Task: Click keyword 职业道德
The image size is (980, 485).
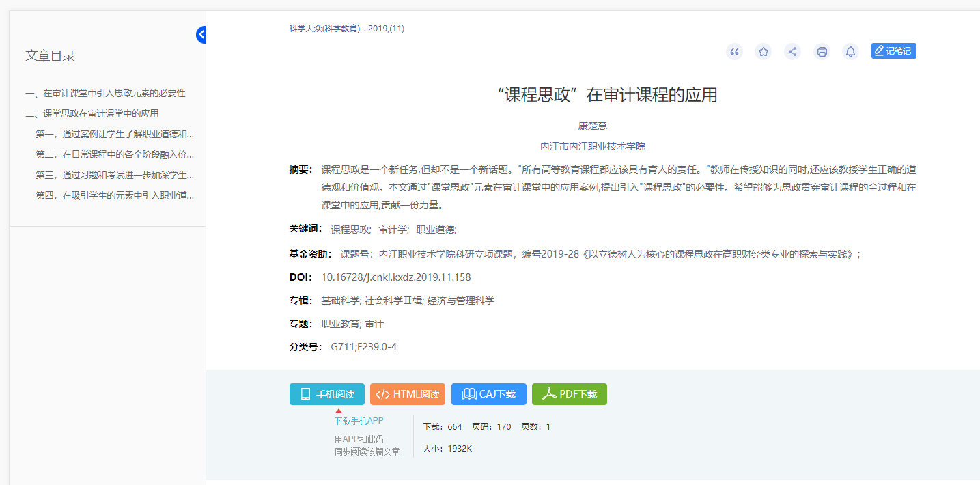Action: tap(436, 230)
